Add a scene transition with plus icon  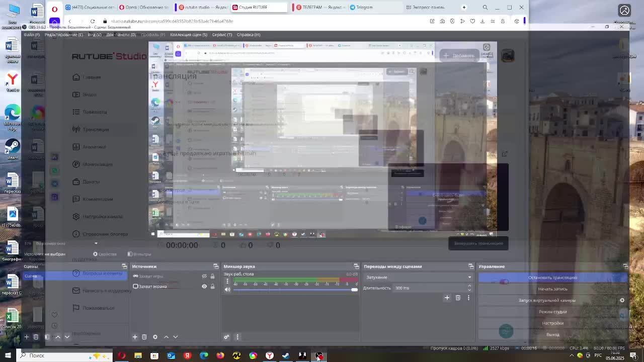[x=447, y=298]
